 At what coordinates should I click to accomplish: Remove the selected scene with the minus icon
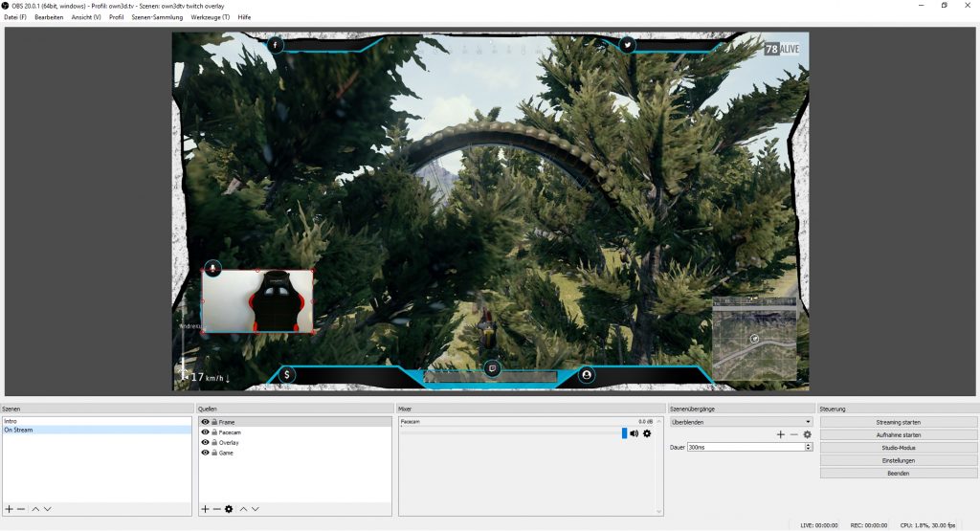pyautogui.click(x=21, y=509)
